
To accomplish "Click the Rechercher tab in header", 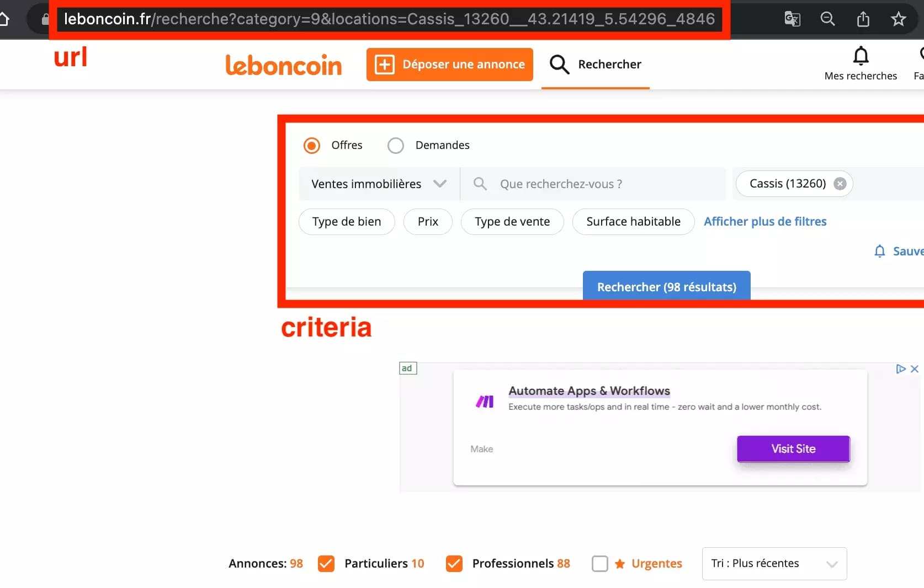I will 596,65.
